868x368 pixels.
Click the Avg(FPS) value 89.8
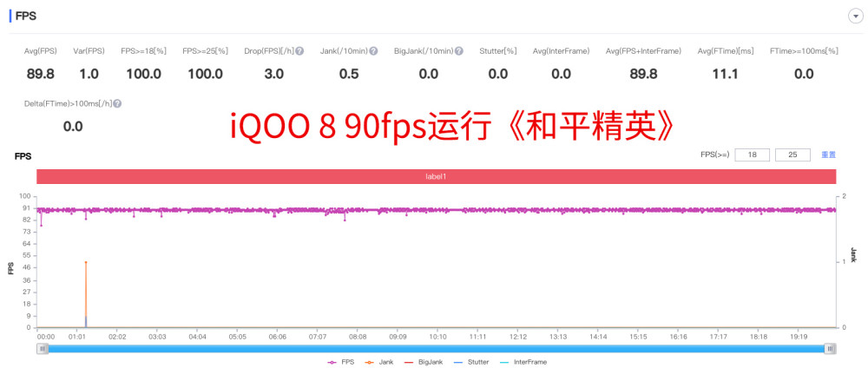[x=41, y=74]
